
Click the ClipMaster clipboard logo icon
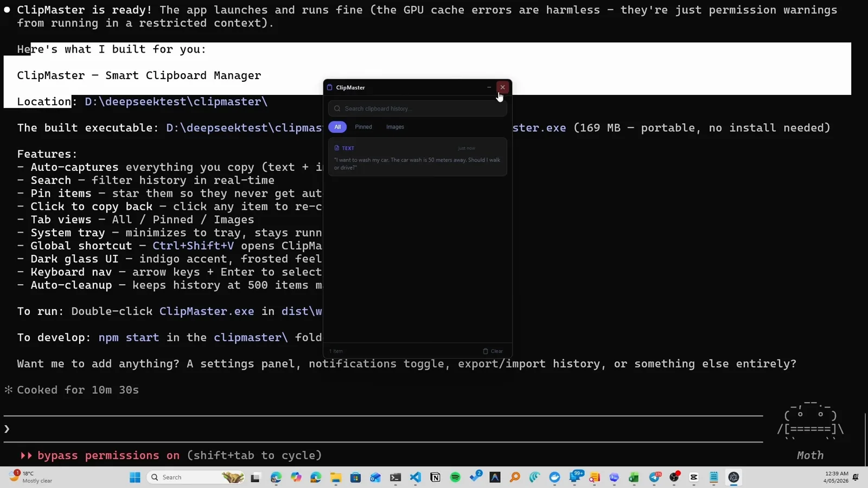(x=329, y=87)
